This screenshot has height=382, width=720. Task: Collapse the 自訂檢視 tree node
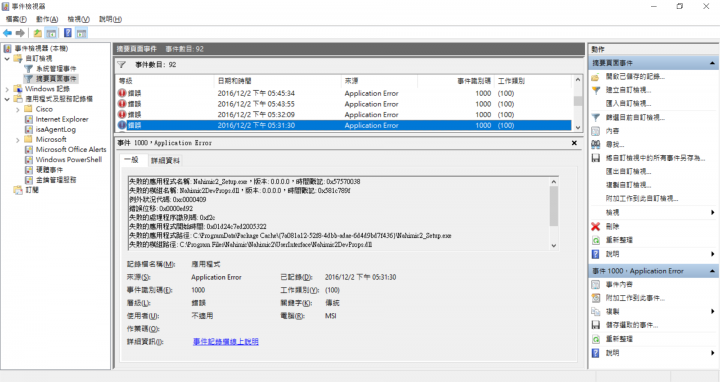point(7,59)
